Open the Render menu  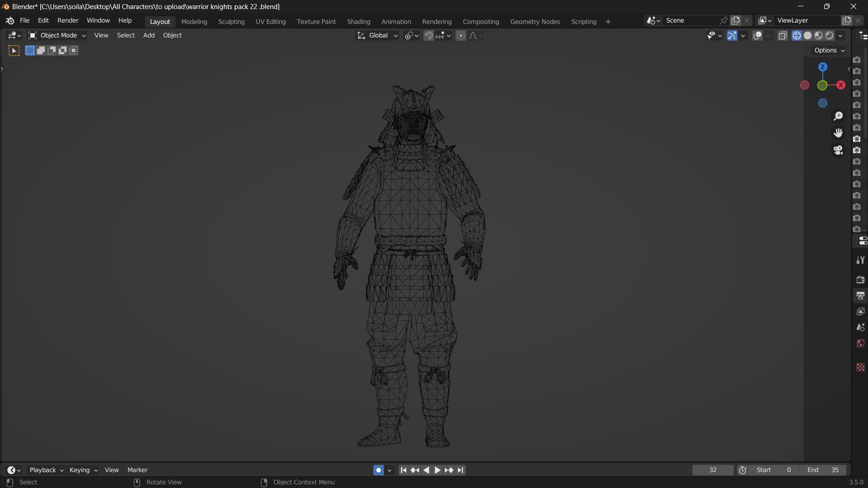coord(68,21)
